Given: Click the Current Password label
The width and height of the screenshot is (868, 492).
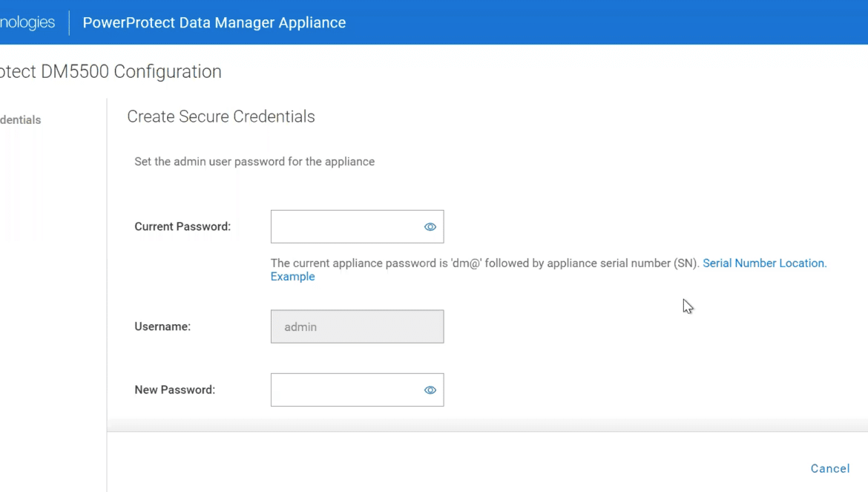Looking at the screenshot, I should point(183,226).
